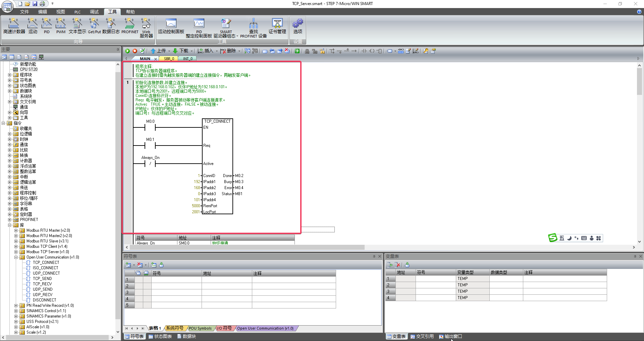Click the 删除 delete button
The image size is (644, 341).
pyautogui.click(x=228, y=51)
